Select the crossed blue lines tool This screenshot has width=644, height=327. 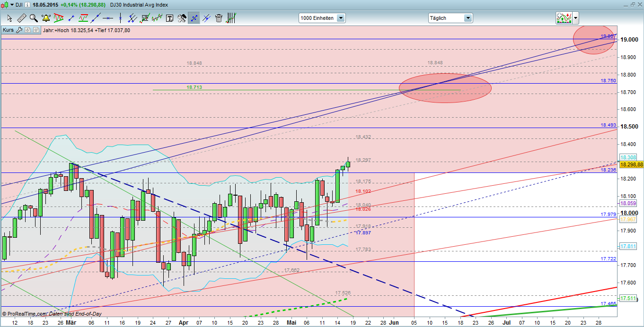tap(206, 18)
